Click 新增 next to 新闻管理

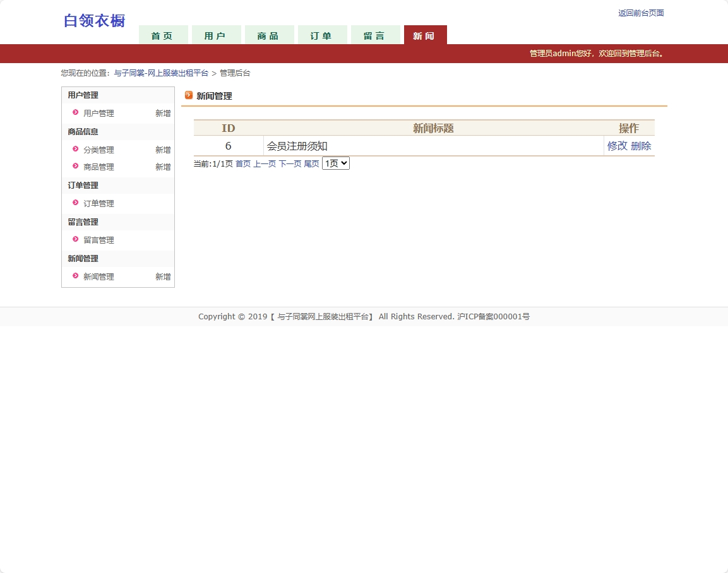point(162,276)
